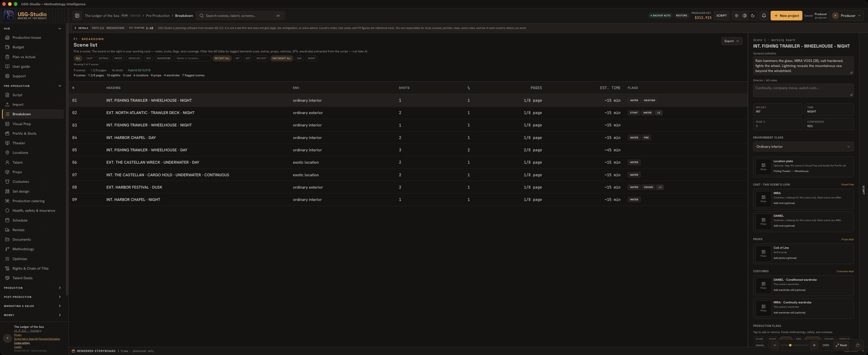Open the vertical SCRIPT side tab

tap(863, 190)
